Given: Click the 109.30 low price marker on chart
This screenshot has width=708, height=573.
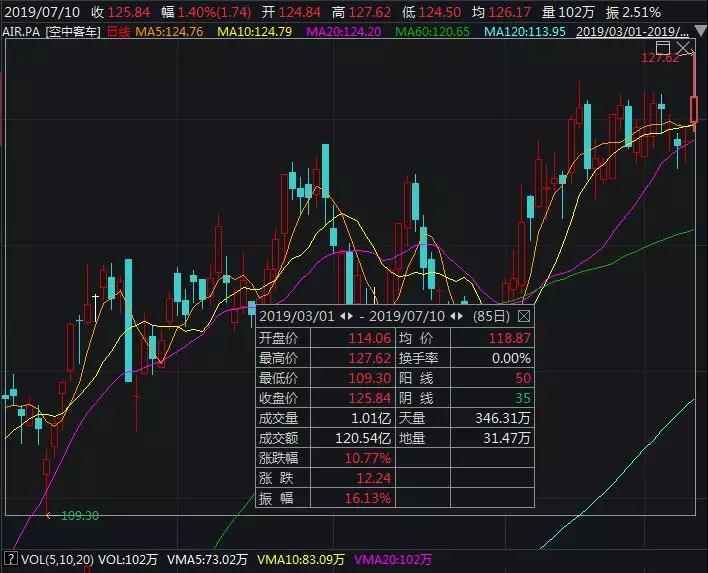Looking at the screenshot, I should 79,515.
